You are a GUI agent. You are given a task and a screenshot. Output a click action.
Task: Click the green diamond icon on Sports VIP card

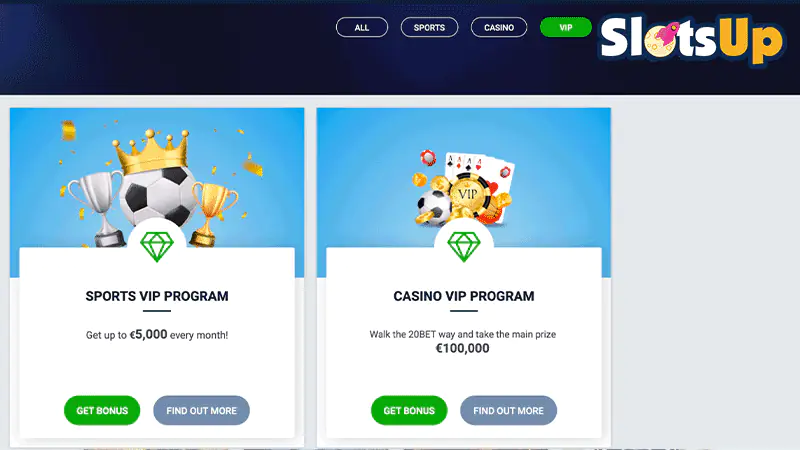click(x=157, y=247)
